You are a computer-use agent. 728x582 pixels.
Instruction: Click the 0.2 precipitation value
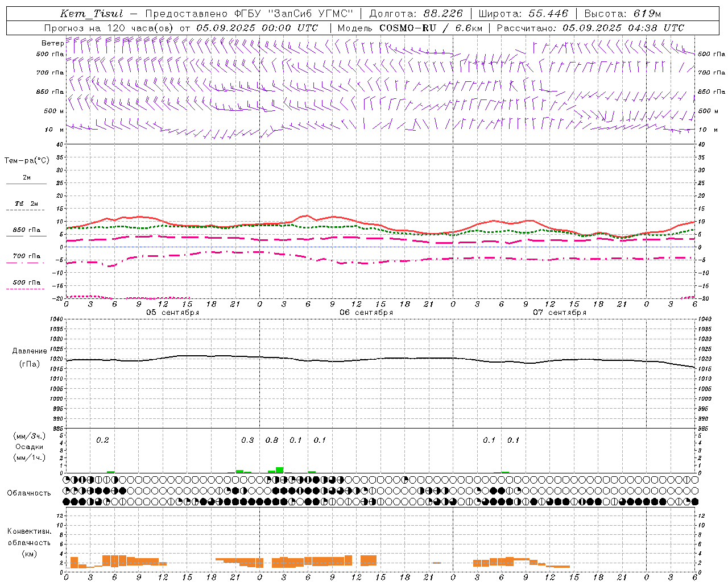click(x=102, y=440)
